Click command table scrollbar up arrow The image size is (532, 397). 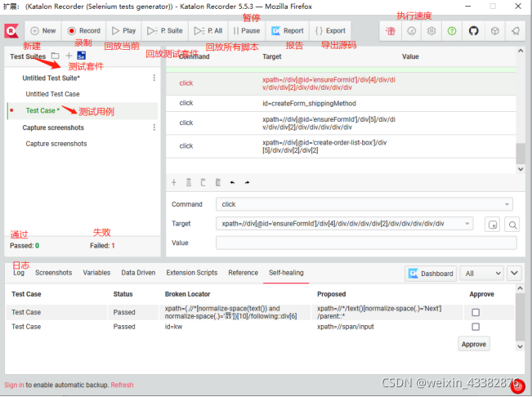pyautogui.click(x=521, y=51)
